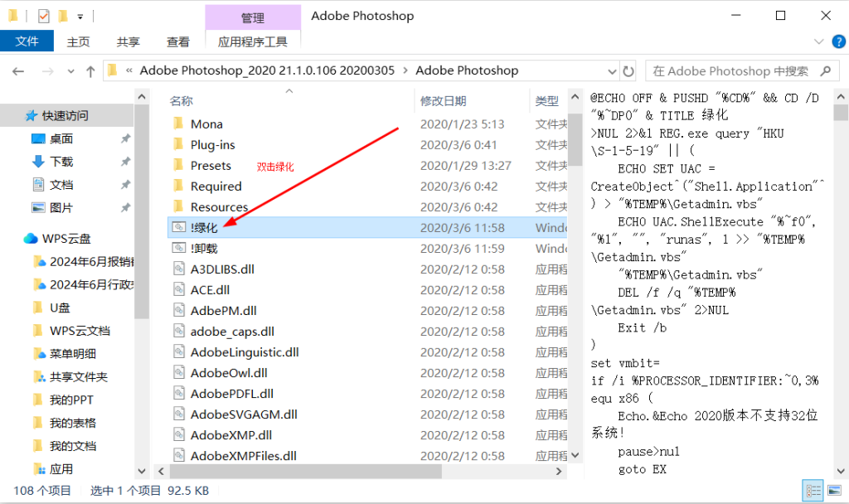Go up one folder level with up arrow

click(90, 71)
